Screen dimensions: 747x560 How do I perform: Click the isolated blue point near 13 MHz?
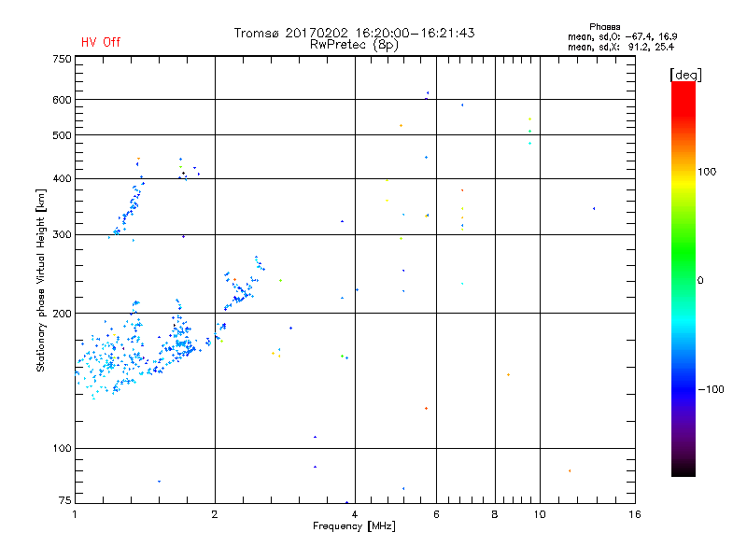click(594, 208)
